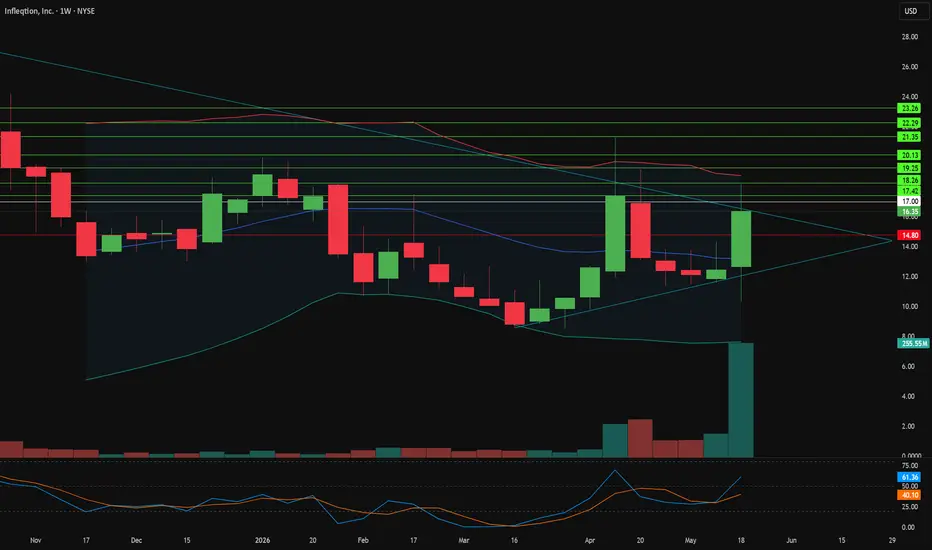
Task: Click the 29 date label on time axis
Action: (x=892, y=540)
